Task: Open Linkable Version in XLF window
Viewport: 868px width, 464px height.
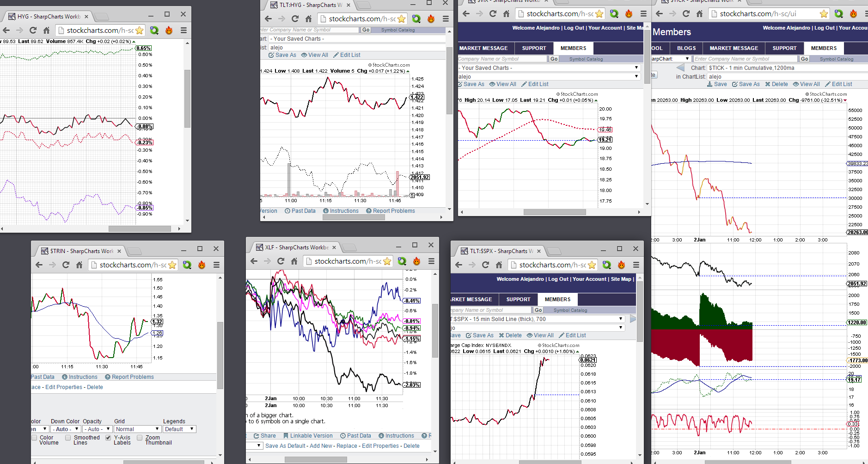Action: point(308,436)
